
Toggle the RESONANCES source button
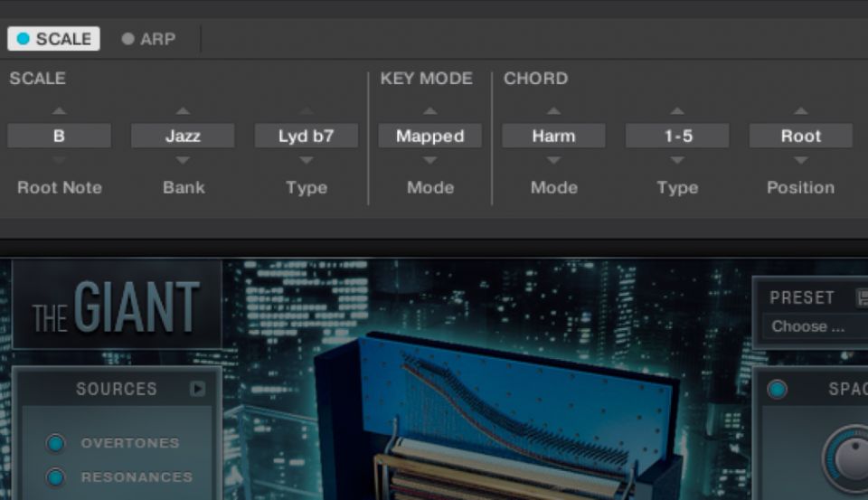(55, 477)
